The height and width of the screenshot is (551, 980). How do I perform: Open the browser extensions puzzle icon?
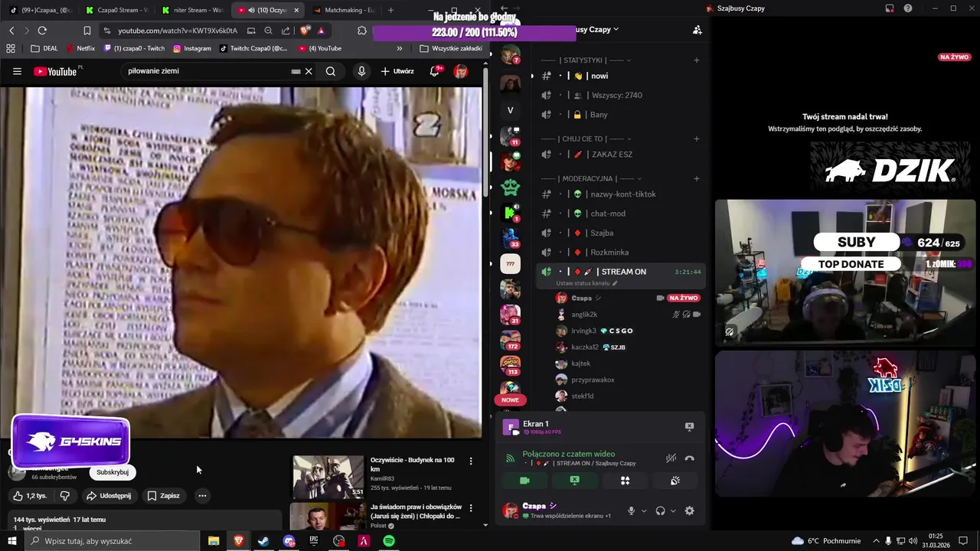tap(362, 31)
